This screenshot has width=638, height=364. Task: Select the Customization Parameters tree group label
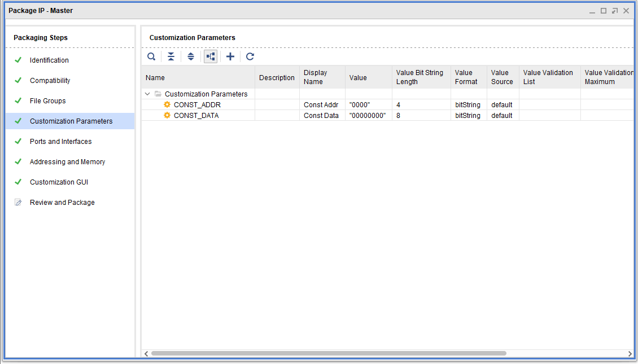pyautogui.click(x=206, y=94)
